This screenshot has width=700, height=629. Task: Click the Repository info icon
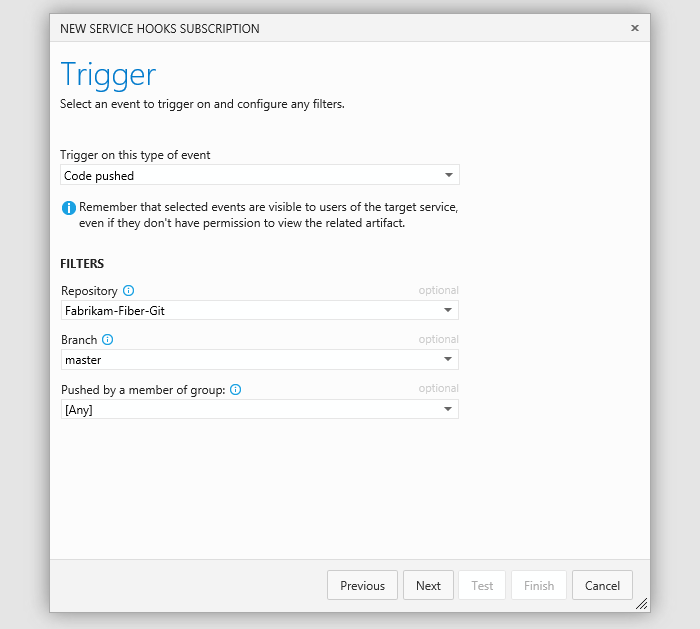[128, 291]
